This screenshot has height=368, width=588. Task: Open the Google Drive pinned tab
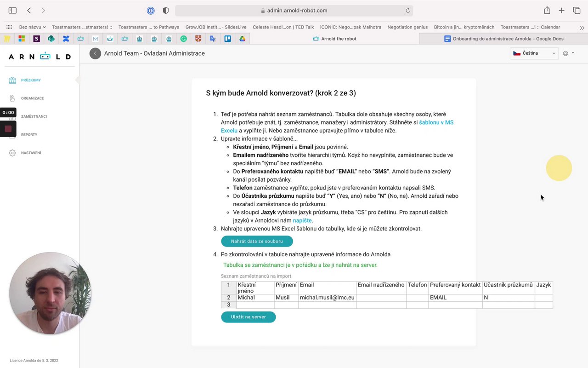[242, 39]
